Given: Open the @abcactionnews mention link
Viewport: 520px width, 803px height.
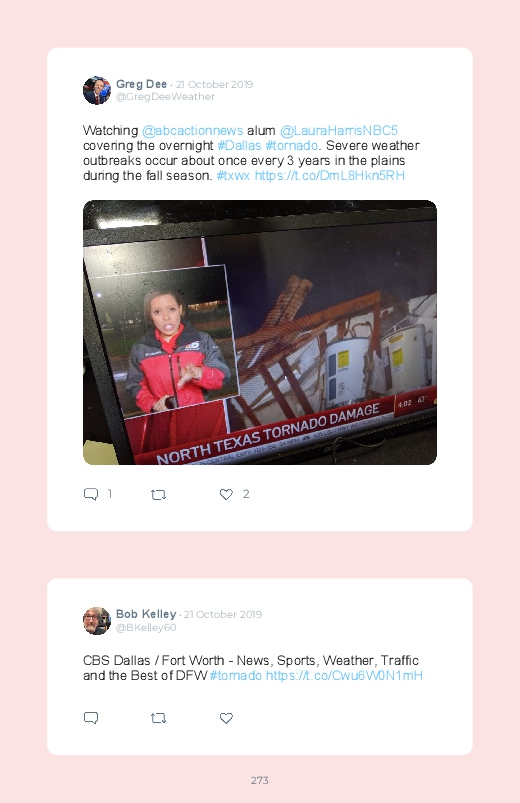Looking at the screenshot, I should pyautogui.click(x=193, y=131).
